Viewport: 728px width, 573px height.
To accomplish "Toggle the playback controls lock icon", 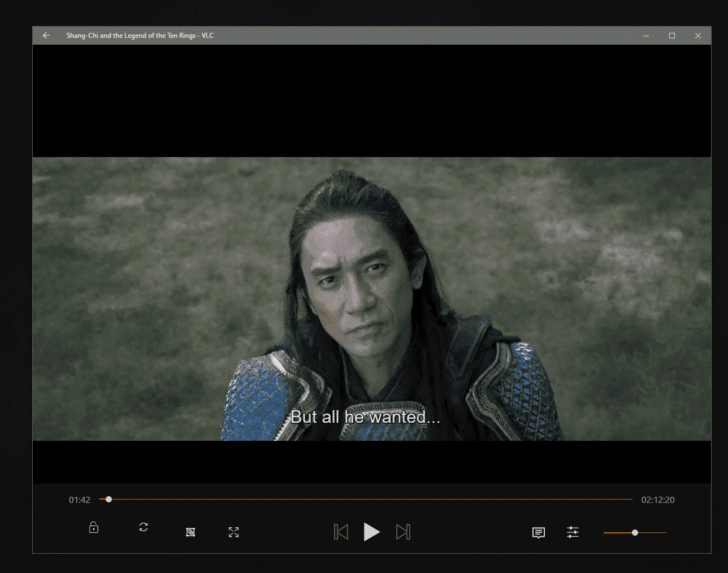I will pyautogui.click(x=94, y=527).
